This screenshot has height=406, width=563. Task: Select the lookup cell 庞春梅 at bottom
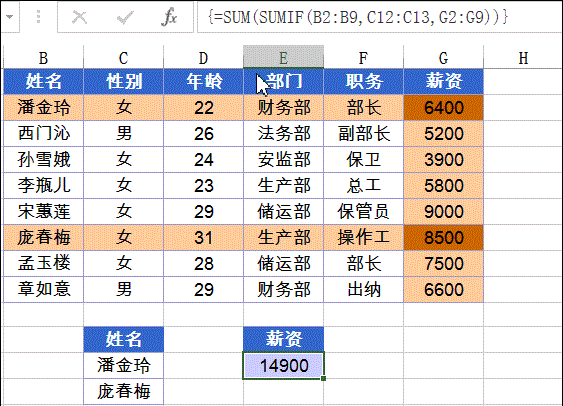point(124,391)
